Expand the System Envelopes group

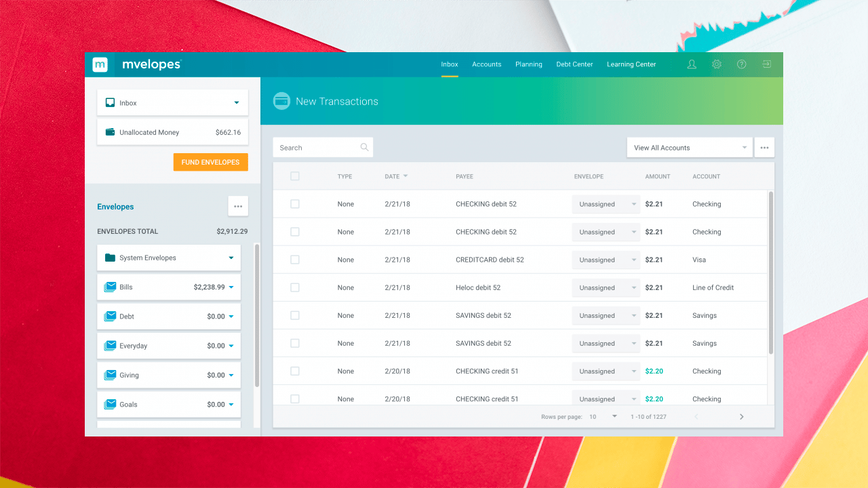(x=231, y=258)
